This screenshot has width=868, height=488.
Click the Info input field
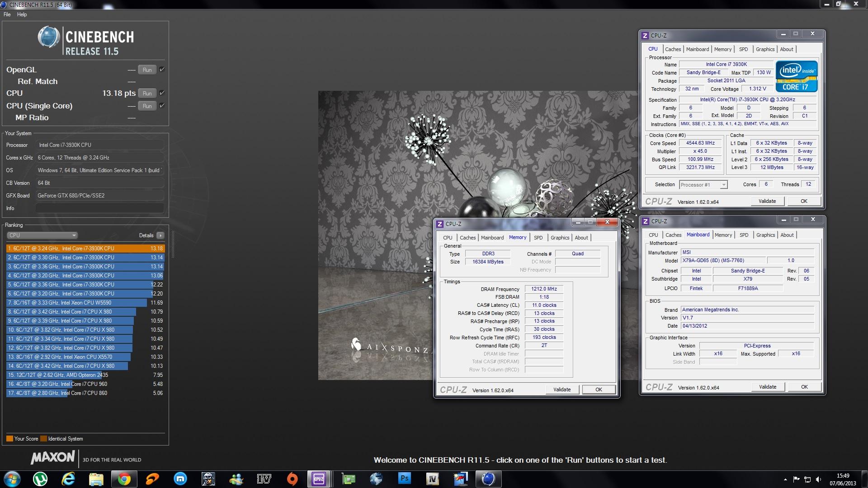(x=99, y=208)
